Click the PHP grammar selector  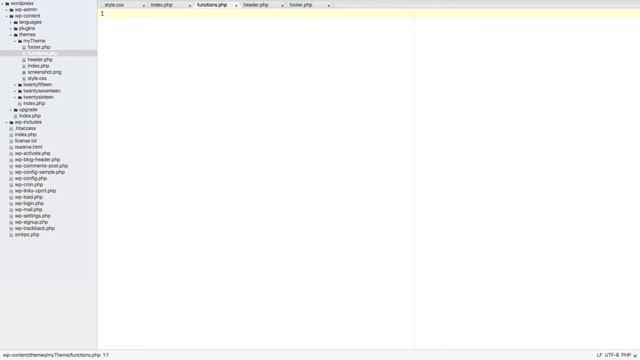tap(626, 355)
